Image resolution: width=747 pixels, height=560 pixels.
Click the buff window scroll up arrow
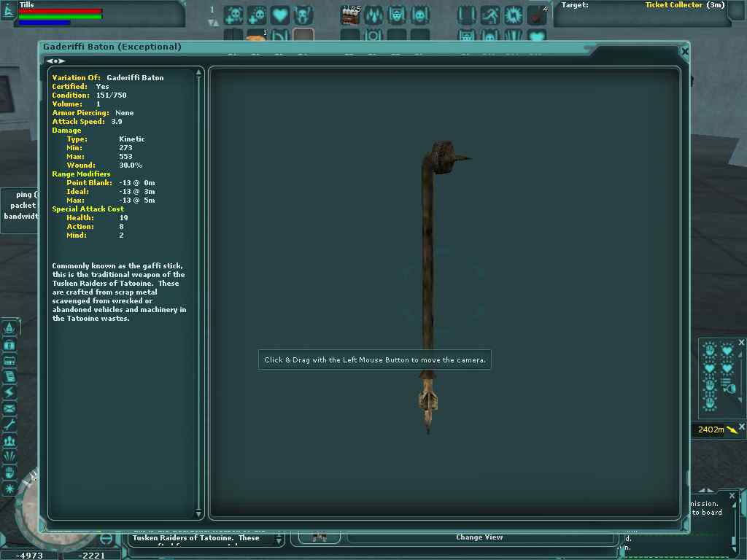click(740, 355)
